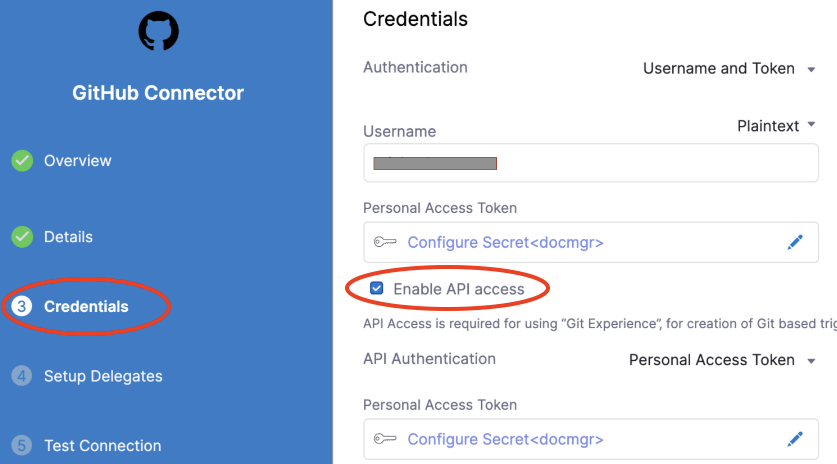
Task: Click the step 4 Setup Delegates icon
Action: point(22,377)
